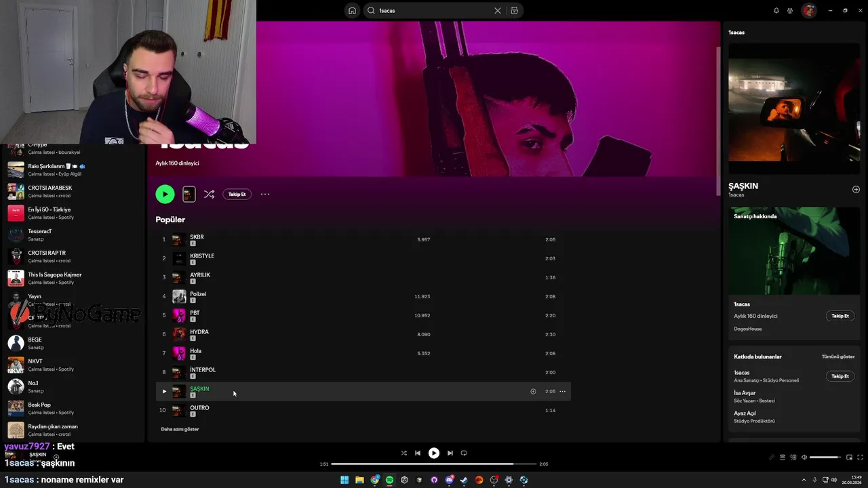Click the album cover thumbnail next to play button

click(189, 194)
